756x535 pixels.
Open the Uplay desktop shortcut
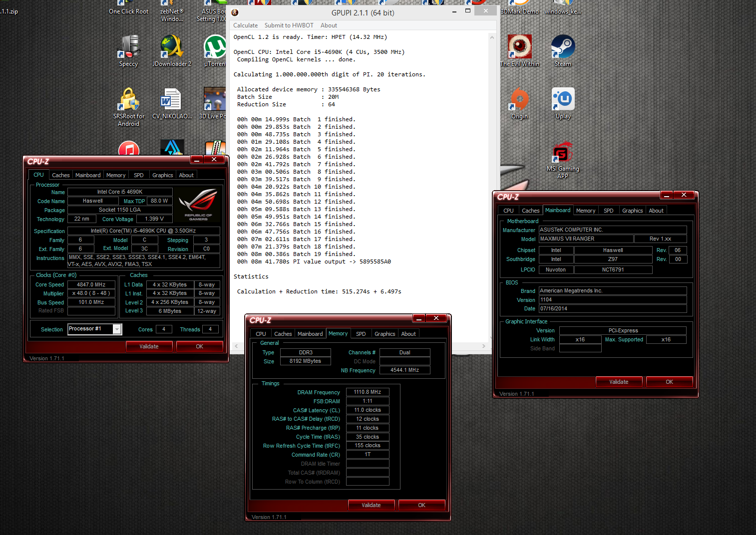tap(563, 104)
